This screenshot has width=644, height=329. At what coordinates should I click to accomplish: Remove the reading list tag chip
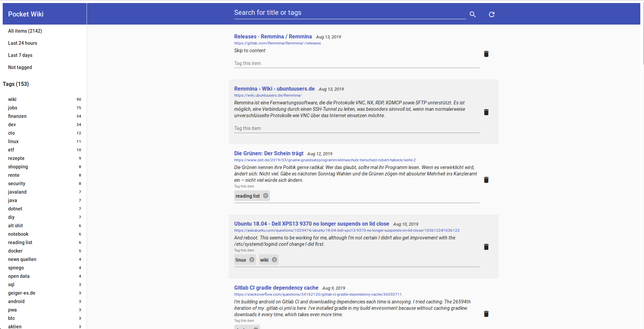[x=266, y=196]
